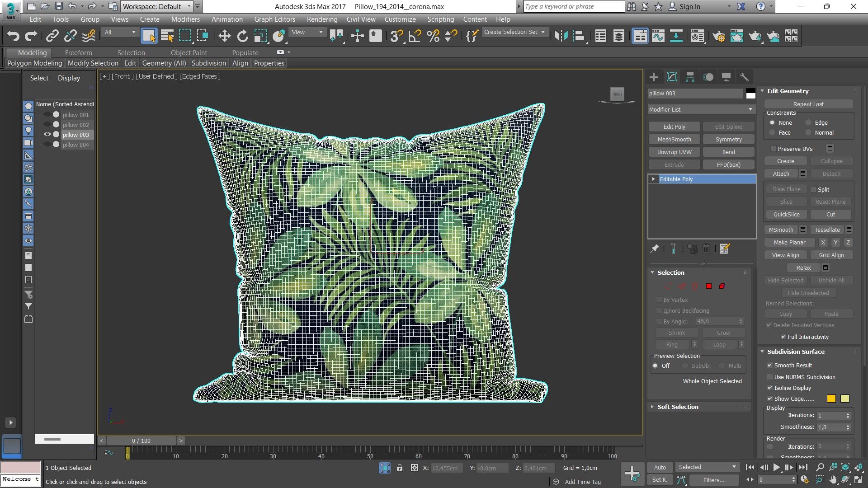Toggle visibility eye of pillow 003
868x488 pixels.
click(x=47, y=134)
